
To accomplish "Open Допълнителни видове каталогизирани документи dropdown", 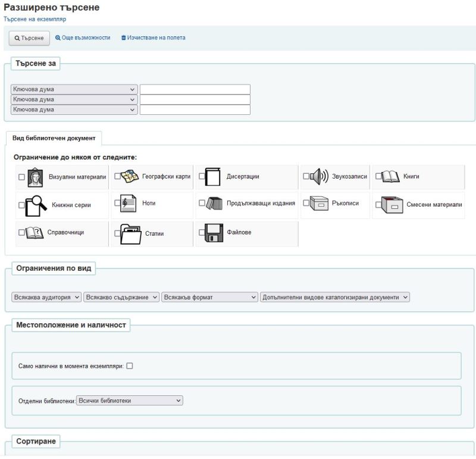I will click(334, 297).
